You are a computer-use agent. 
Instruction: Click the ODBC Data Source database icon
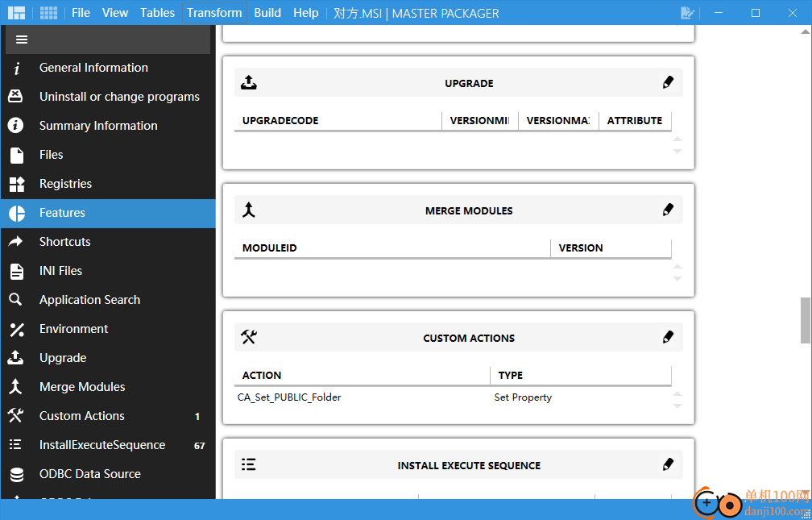pyautogui.click(x=17, y=474)
